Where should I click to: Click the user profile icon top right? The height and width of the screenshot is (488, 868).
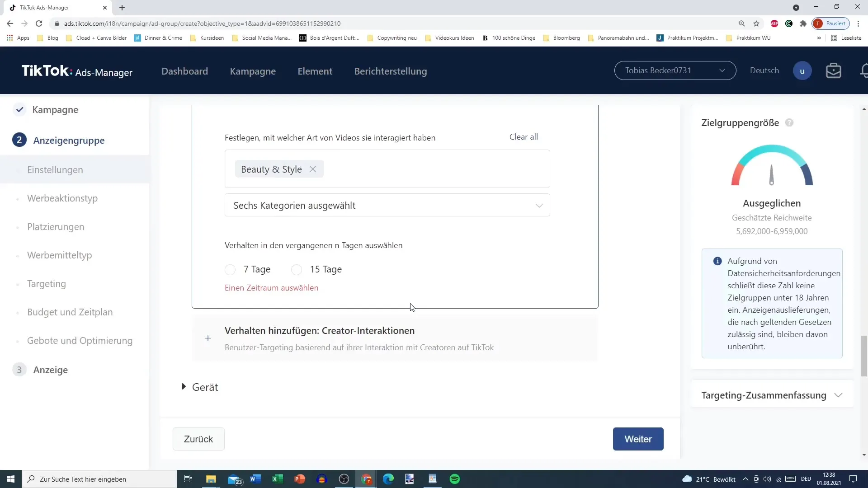coord(804,71)
